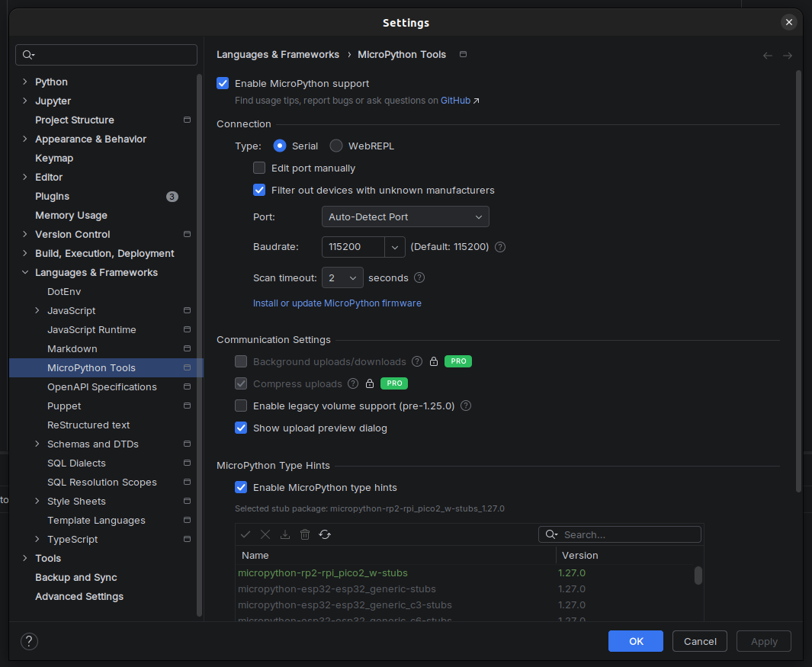Open help tooltip for Compress uploads
The image size is (812, 667).
tap(353, 383)
